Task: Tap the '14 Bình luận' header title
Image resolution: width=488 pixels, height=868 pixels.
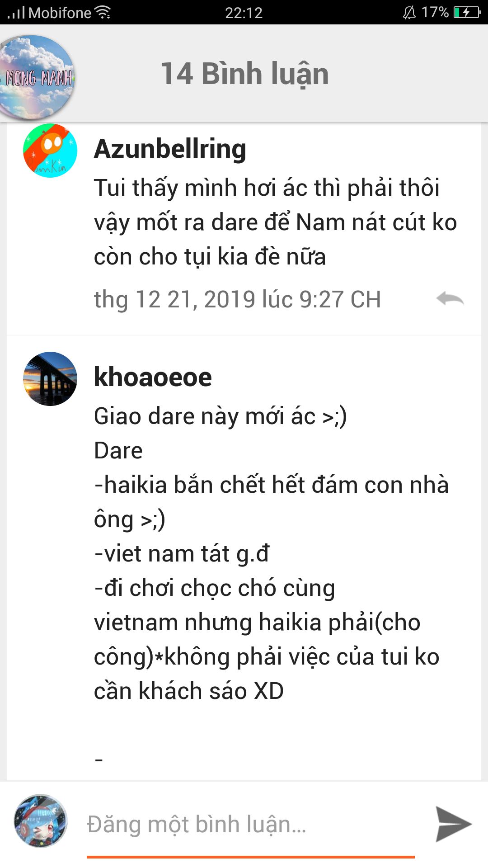Action: [244, 74]
